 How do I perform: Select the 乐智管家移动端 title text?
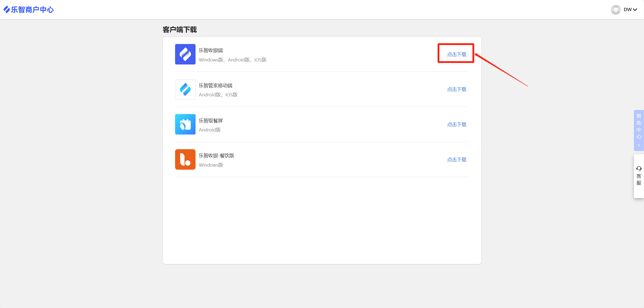216,85
